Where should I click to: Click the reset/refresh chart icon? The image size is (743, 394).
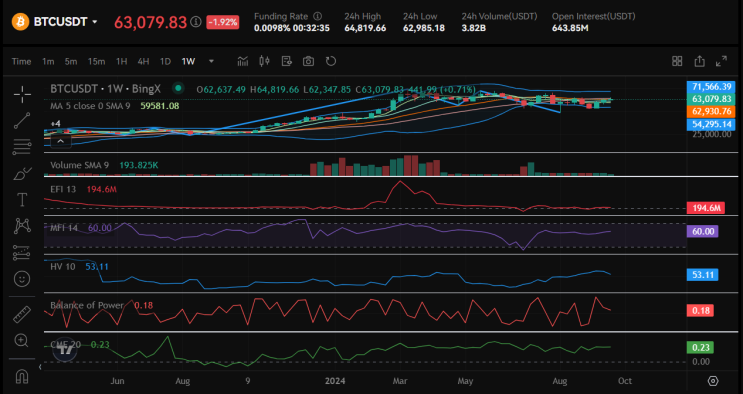[331, 61]
